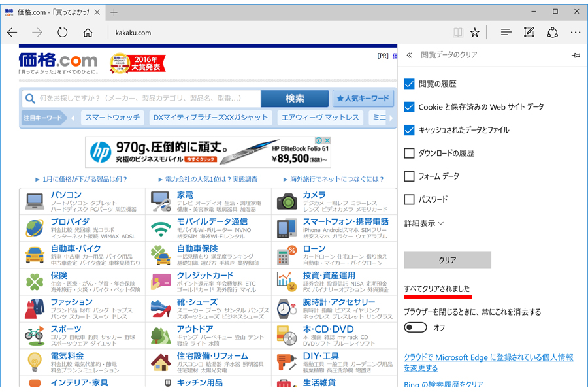Pin the clear browsing data pane
The image size is (588, 392).
(x=576, y=55)
